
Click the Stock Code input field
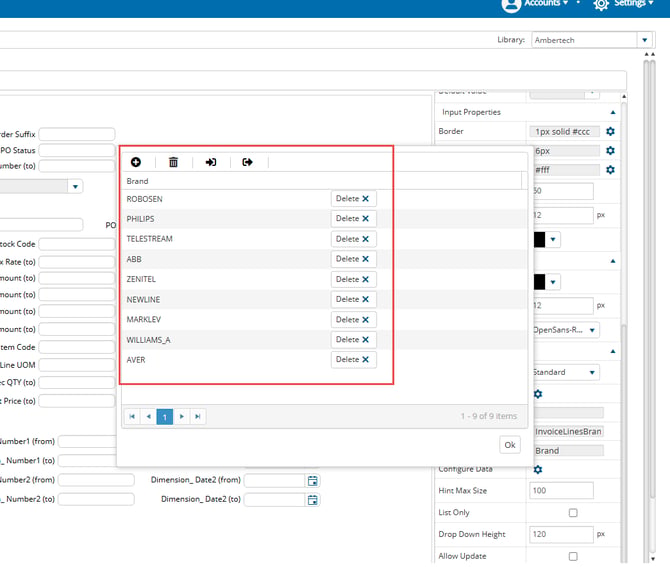pyautogui.click(x=77, y=244)
